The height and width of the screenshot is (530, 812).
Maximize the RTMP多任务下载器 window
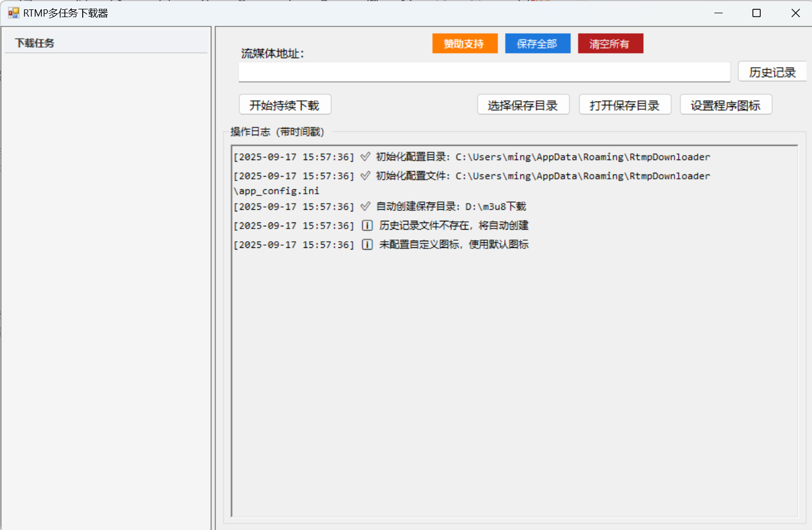click(x=757, y=13)
